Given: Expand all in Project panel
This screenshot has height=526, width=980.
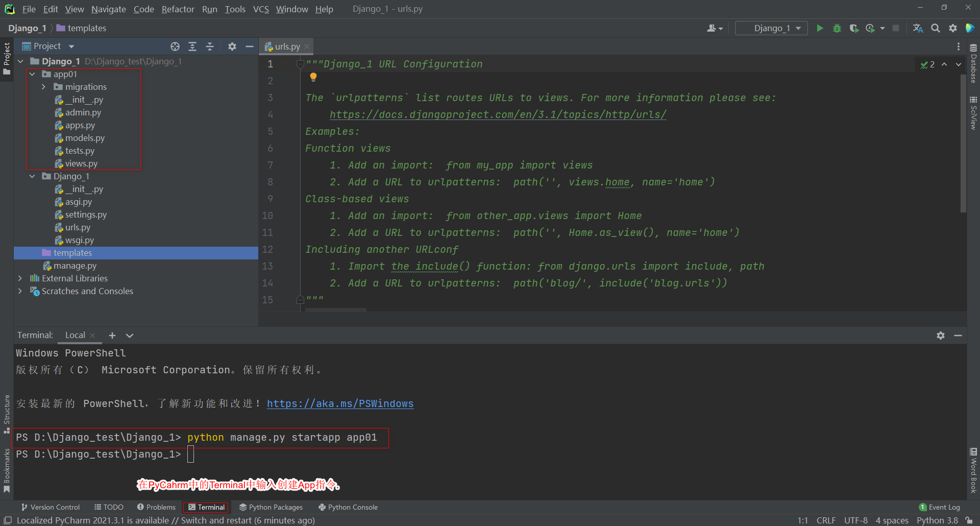Looking at the screenshot, I should pyautogui.click(x=192, y=46).
